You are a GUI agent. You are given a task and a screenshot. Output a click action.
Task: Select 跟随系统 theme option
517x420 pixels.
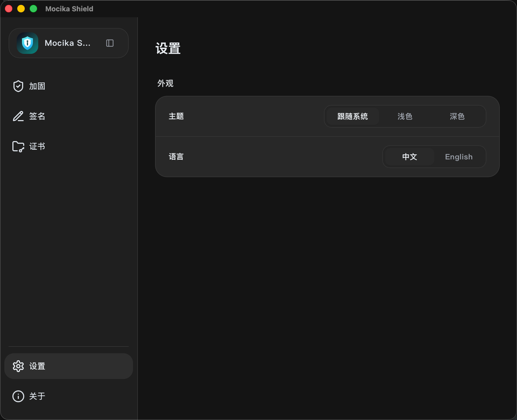point(353,116)
